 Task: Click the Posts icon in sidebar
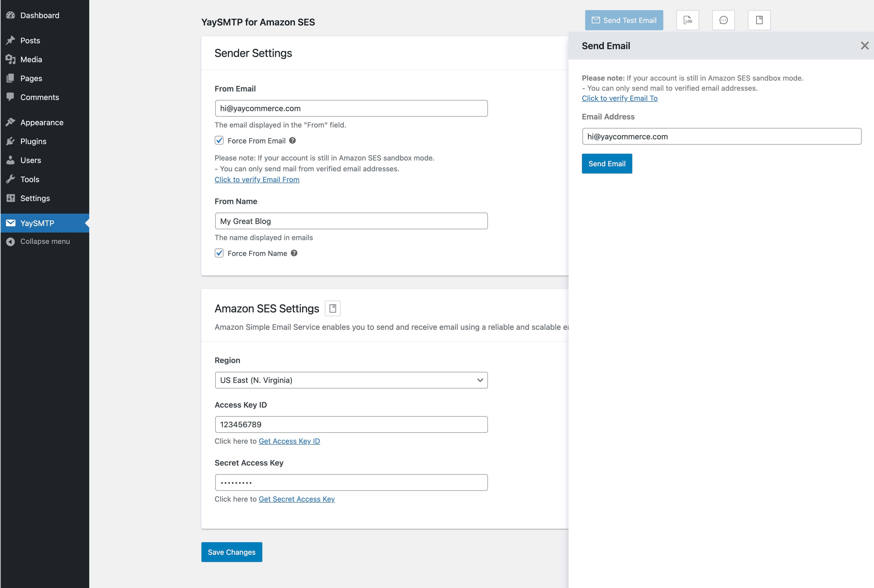(x=12, y=41)
